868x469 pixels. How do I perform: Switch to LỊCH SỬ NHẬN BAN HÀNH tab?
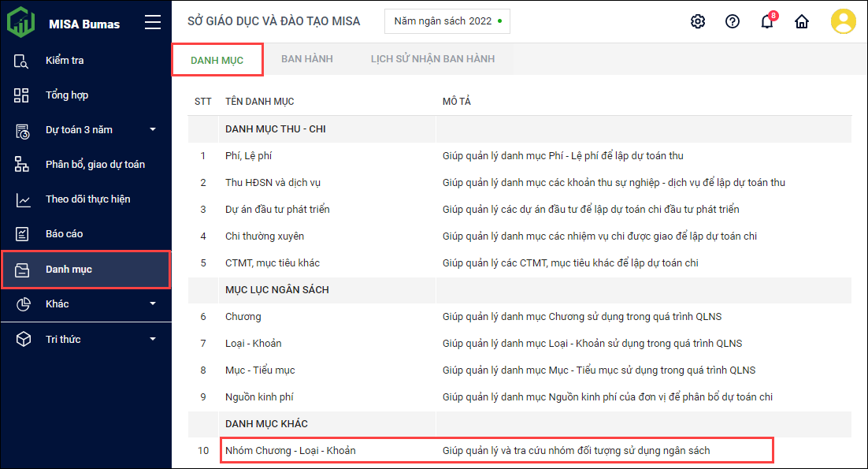click(x=432, y=59)
